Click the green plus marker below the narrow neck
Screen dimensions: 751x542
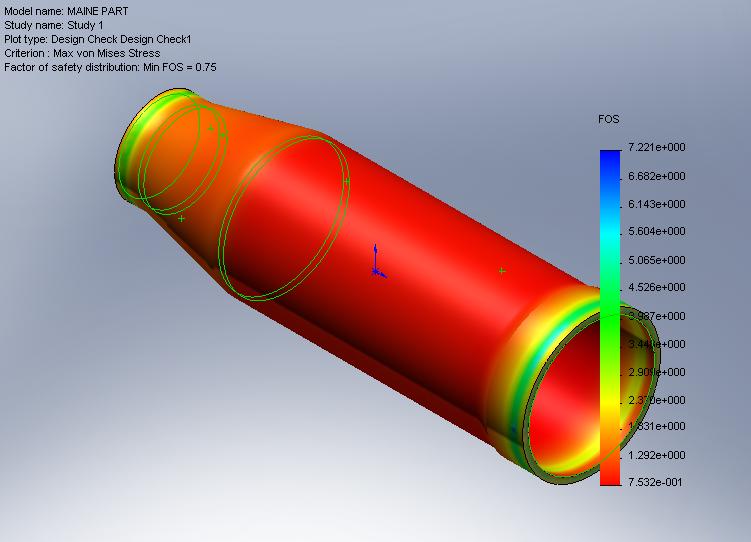[181, 218]
